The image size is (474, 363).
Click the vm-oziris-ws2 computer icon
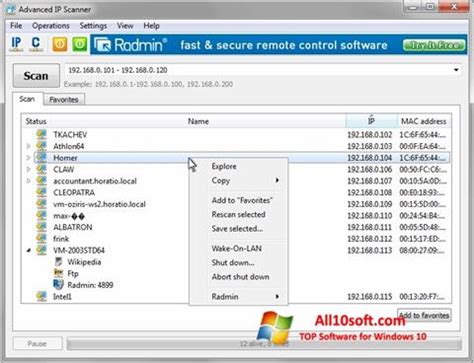[42, 204]
